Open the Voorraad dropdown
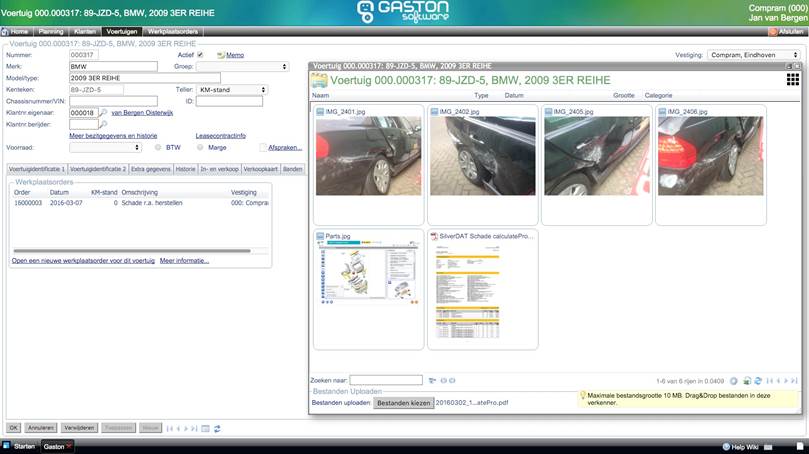This screenshot has width=809, height=454. 105,148
